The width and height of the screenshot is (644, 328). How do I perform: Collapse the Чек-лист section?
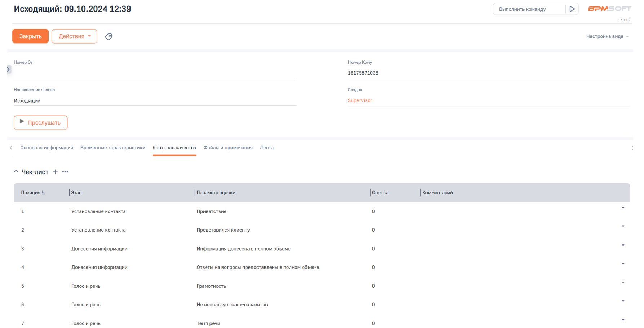[x=16, y=172]
